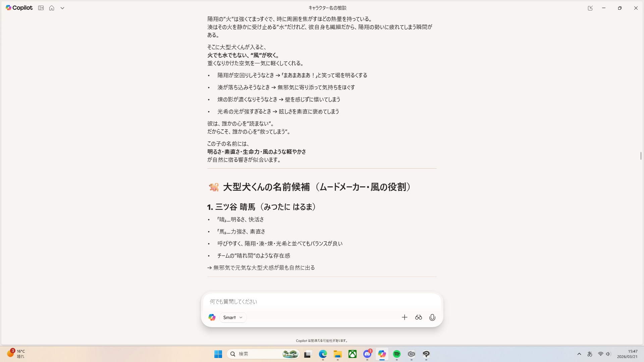Click the share conversation icon

pyautogui.click(x=590, y=8)
